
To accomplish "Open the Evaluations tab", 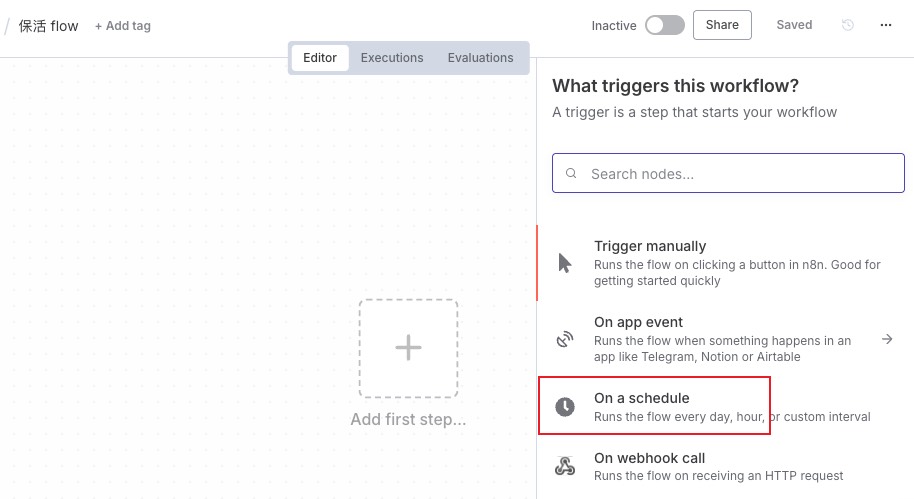I will [480, 58].
